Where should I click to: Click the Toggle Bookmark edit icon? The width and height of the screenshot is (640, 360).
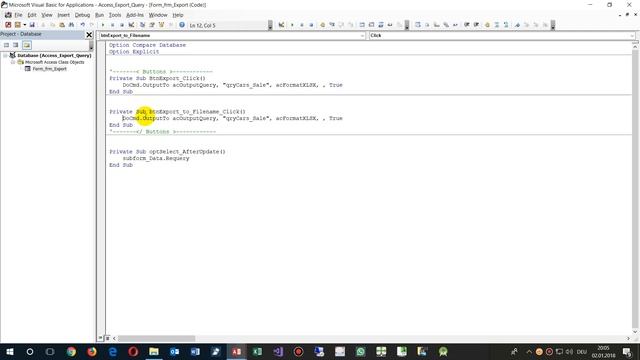517,25
